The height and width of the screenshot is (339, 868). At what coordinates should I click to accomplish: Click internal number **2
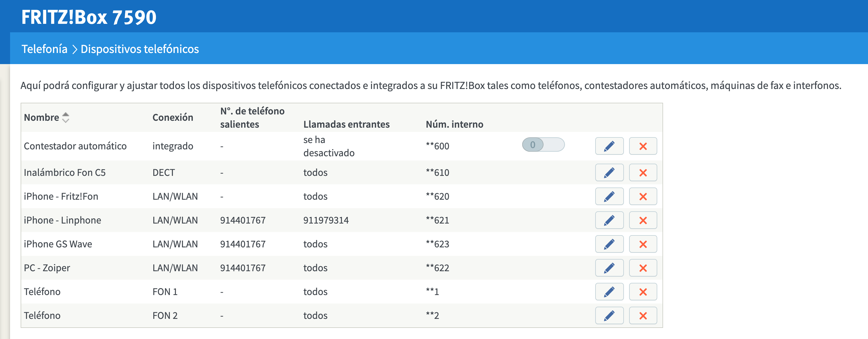(432, 315)
